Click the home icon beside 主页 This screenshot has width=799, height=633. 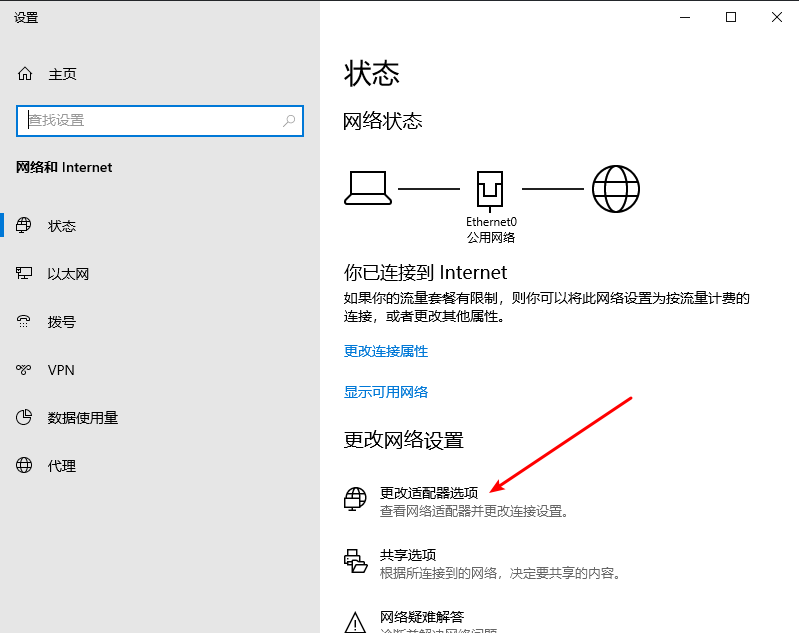(24, 74)
